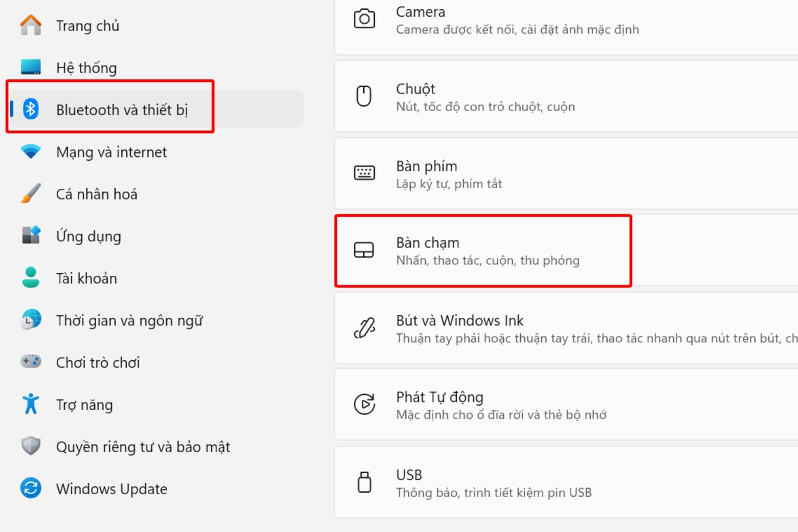Select the Windows Update sync icon
The image size is (798, 532).
(31, 489)
